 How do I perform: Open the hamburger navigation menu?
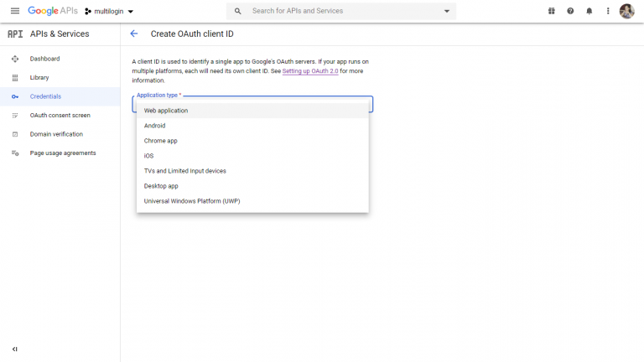pyautogui.click(x=15, y=11)
